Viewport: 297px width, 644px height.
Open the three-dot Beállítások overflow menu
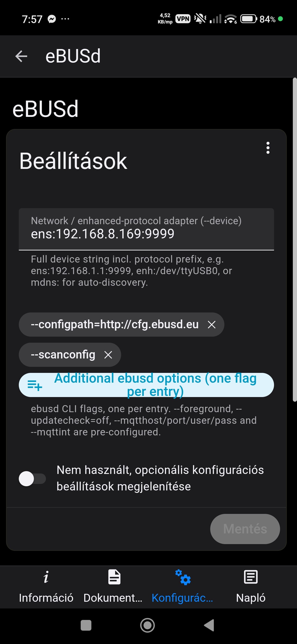tap(268, 148)
